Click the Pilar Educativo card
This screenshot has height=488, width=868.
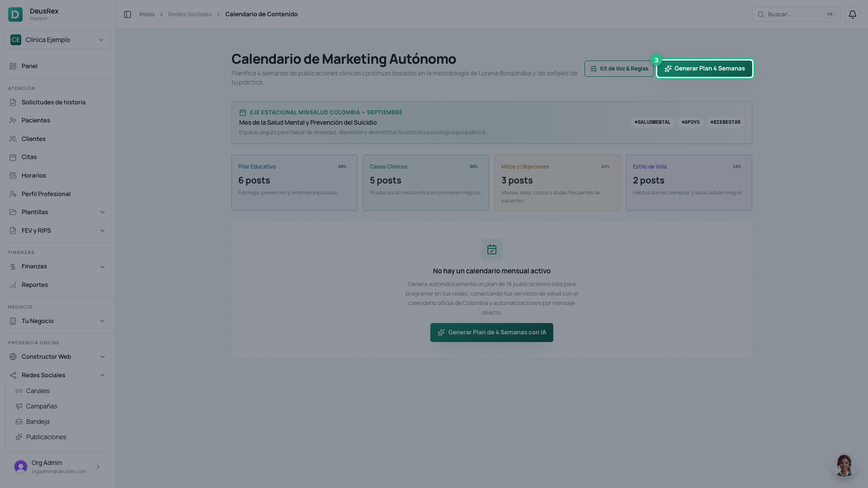point(294,183)
